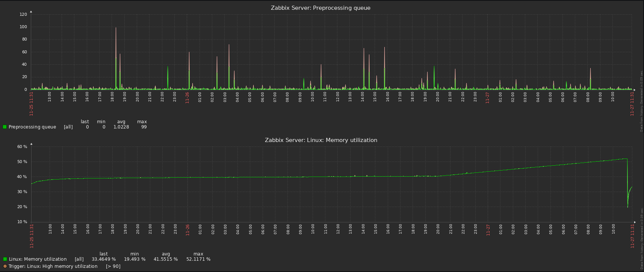
Task: Click the max value 99
Action: 144,127
